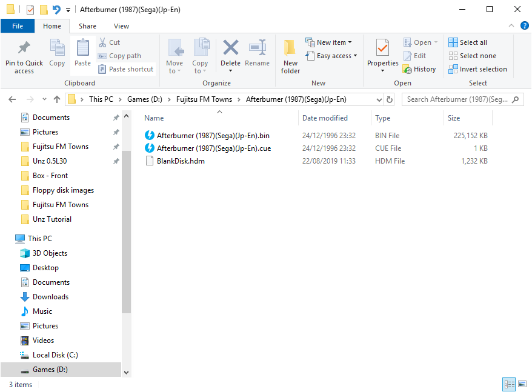Open Local Disk (C:) drive

point(55,355)
